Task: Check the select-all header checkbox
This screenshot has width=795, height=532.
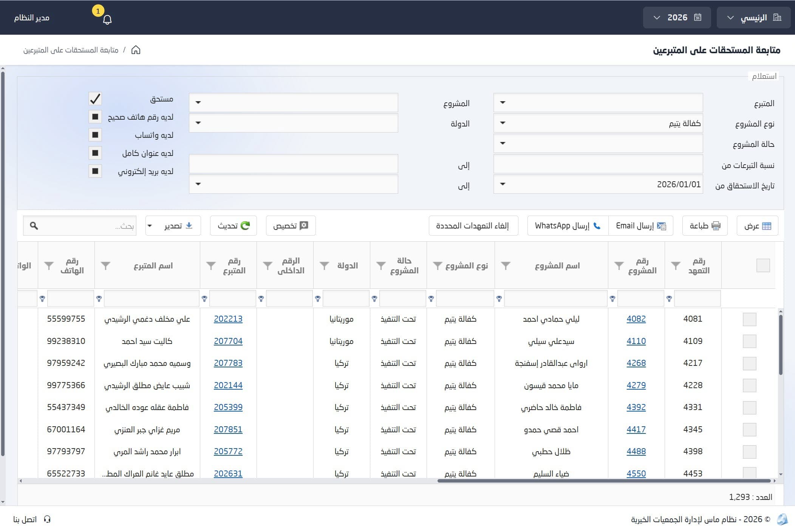Action: pos(763,265)
